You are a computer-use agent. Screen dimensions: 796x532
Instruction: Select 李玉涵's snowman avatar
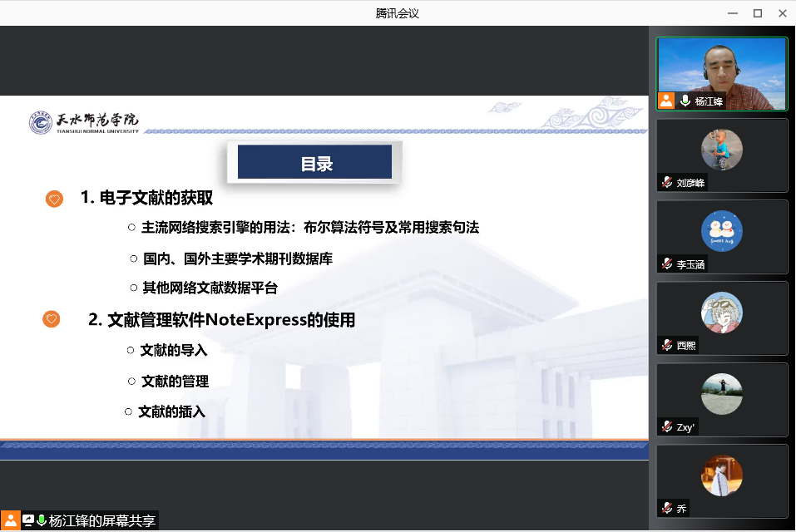click(x=721, y=231)
